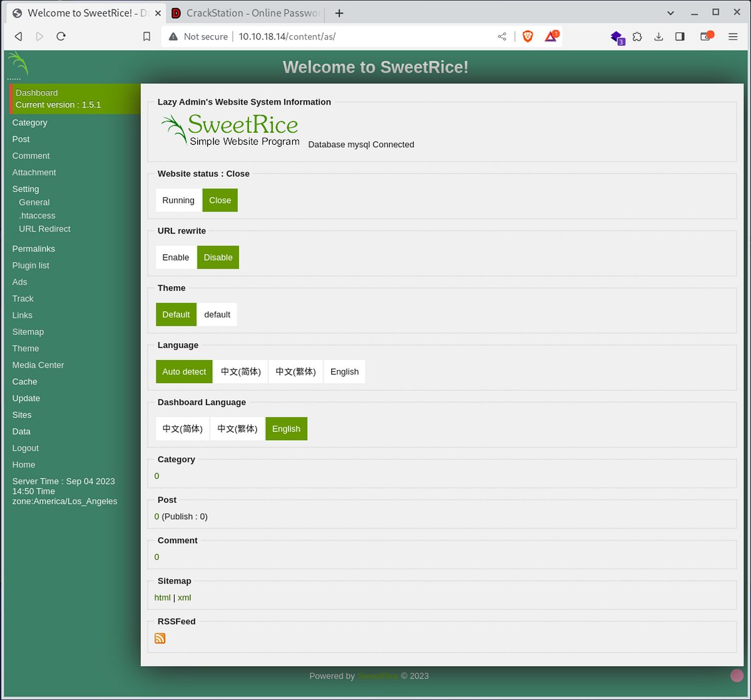This screenshot has width=751, height=700.
Task: Click the Brave Rewards triangle icon
Action: tap(551, 36)
